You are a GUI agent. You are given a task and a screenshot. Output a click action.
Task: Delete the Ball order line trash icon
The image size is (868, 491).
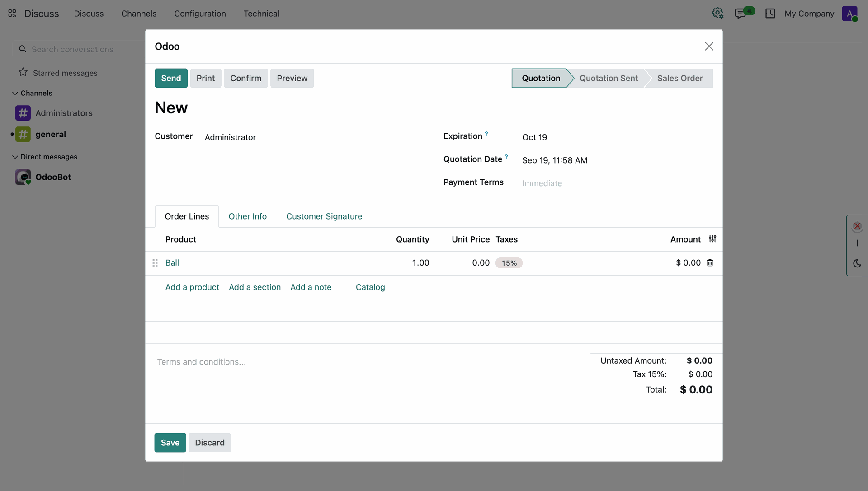[710, 262]
